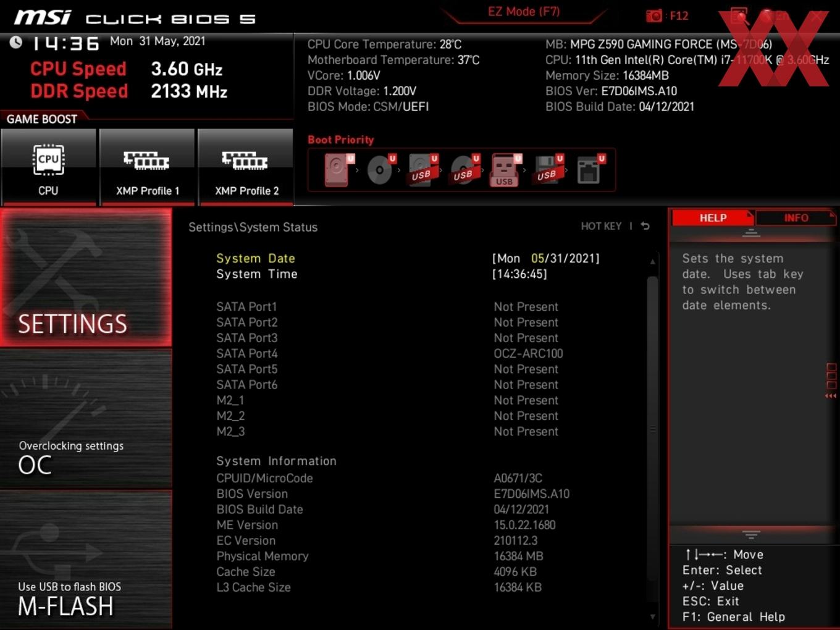Click the L3 Cache Size row
Image resolution: width=840 pixels, height=630 pixels.
pyautogui.click(x=379, y=587)
